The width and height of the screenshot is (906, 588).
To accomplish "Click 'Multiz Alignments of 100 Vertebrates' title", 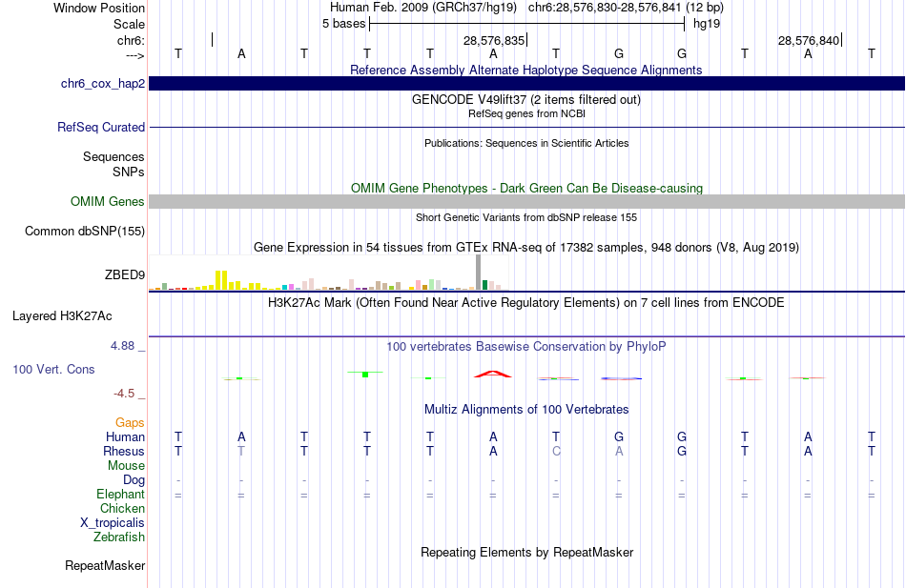I will [x=526, y=410].
